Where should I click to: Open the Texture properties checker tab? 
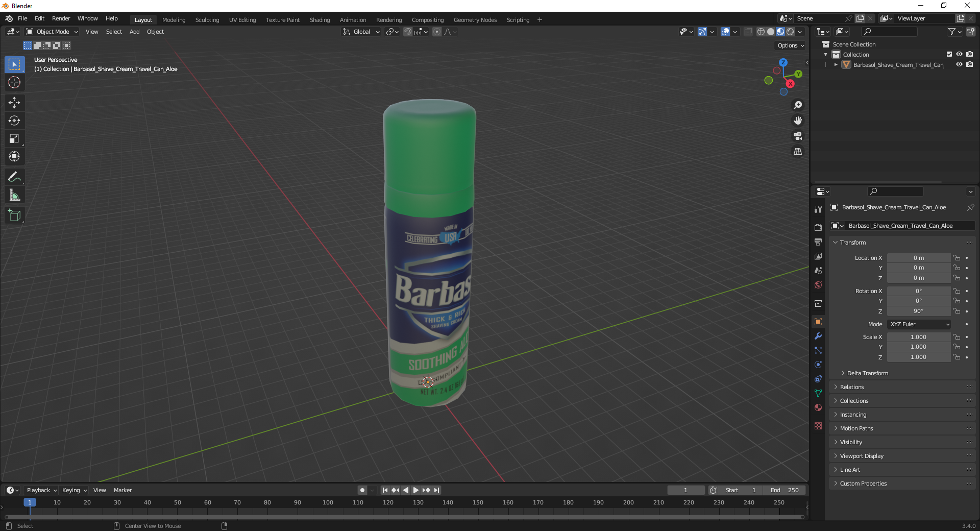tap(818, 426)
